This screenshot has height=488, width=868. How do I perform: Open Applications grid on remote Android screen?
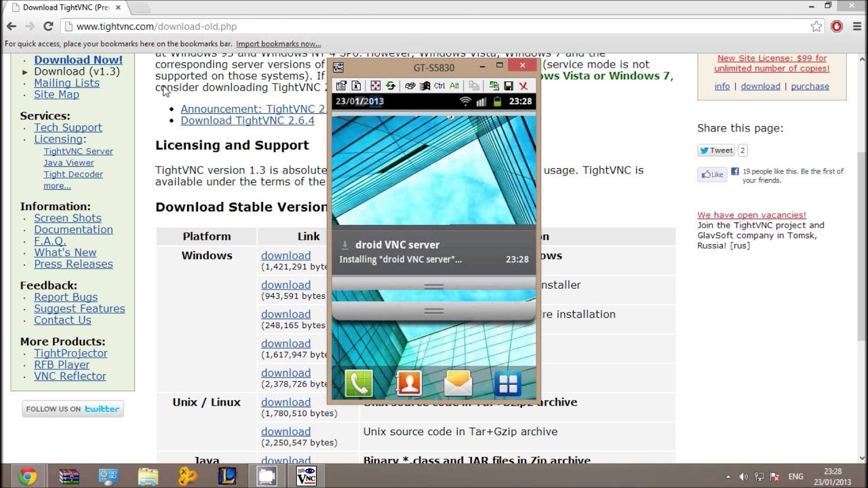tap(507, 384)
